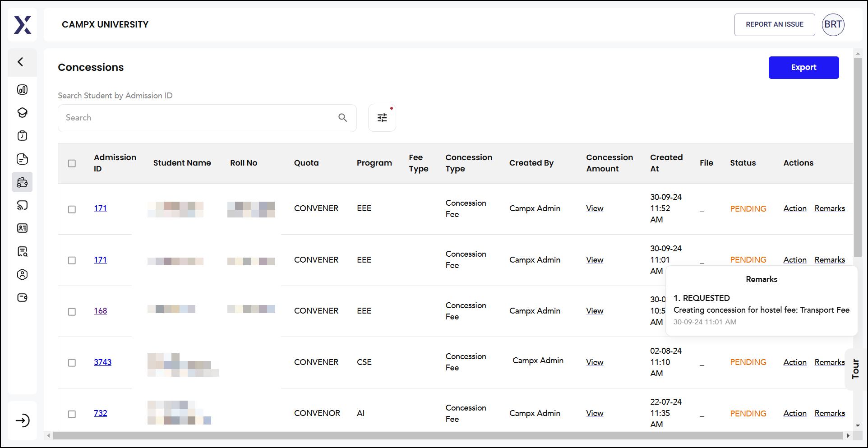The width and height of the screenshot is (868, 448).
Task: Open the ID card sidebar icon
Action: [x=23, y=228]
